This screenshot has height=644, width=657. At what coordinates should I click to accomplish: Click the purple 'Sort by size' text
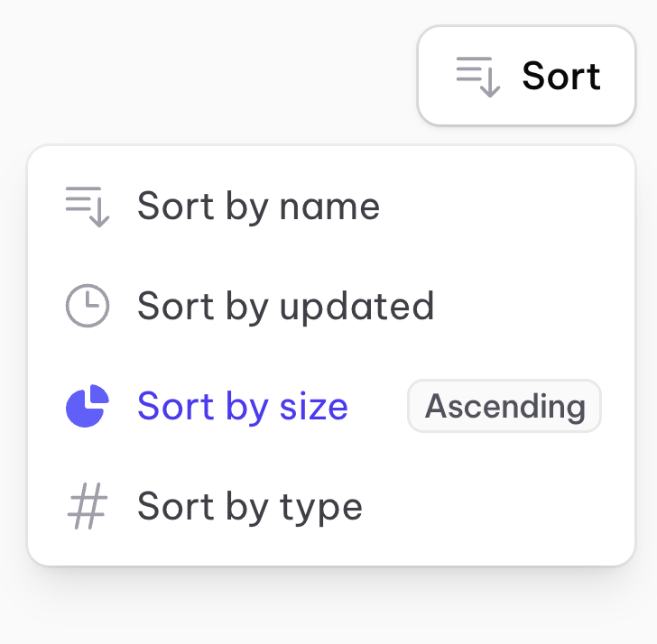[x=242, y=407]
